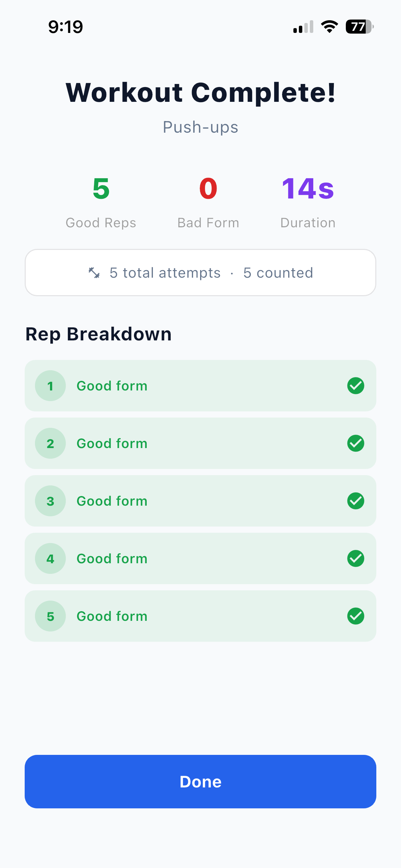Tap the 0 Bad Form stat
Viewport: 401px width, 868px height.
(208, 202)
